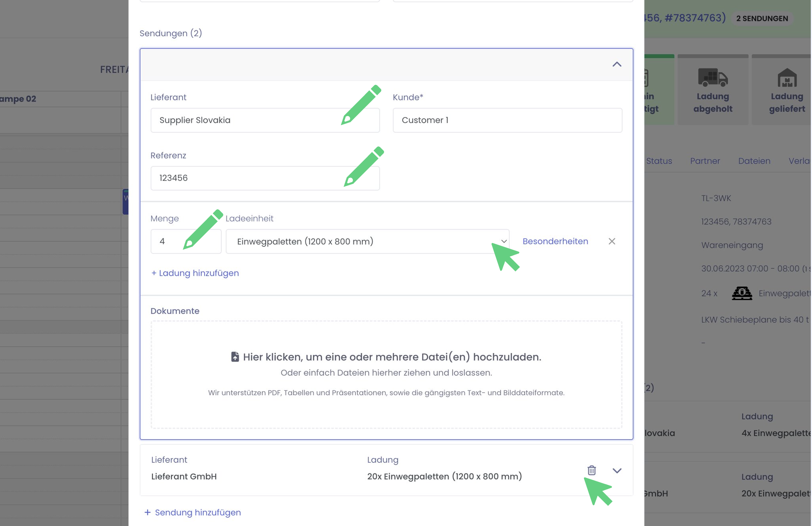This screenshot has height=526, width=812.
Task: Delete the Lieferant GmbH shipment via trash icon
Action: point(591,470)
